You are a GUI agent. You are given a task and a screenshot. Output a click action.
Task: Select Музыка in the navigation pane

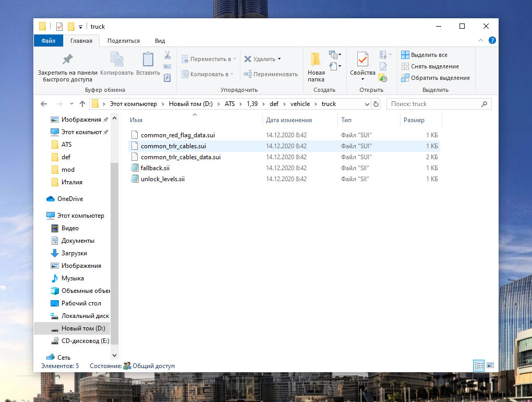(x=72, y=278)
